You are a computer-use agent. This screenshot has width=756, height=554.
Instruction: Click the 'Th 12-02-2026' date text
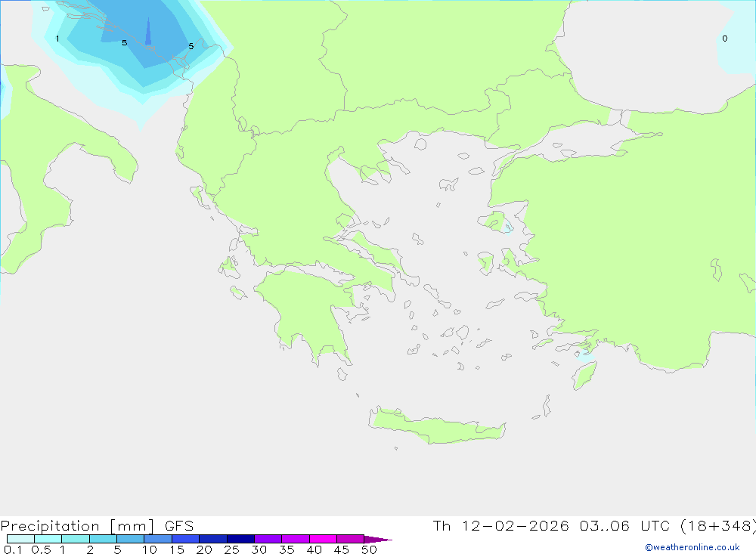501,525
